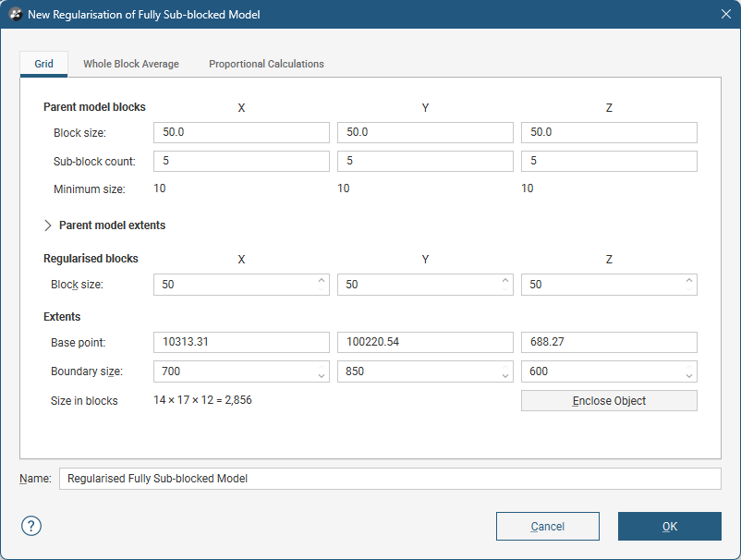This screenshot has height=560, width=741.
Task: Increase regularised X block size arrow
Action: pyautogui.click(x=322, y=280)
